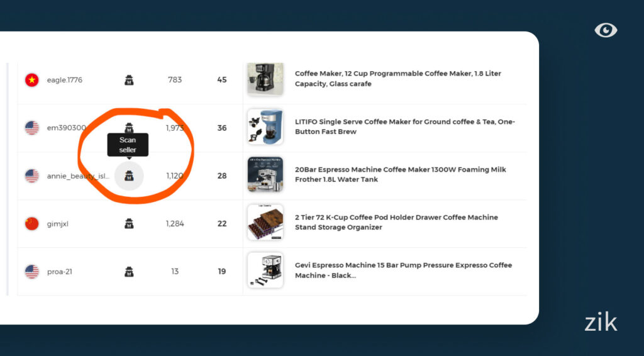The image size is (644, 356).
Task: Open seller proa-21 profile
Action: (60, 272)
